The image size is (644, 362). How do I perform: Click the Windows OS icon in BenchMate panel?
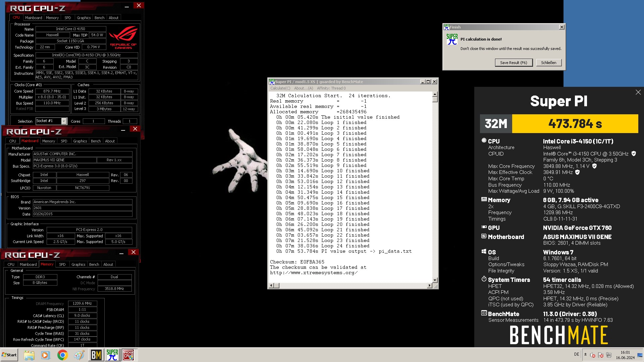point(484,252)
